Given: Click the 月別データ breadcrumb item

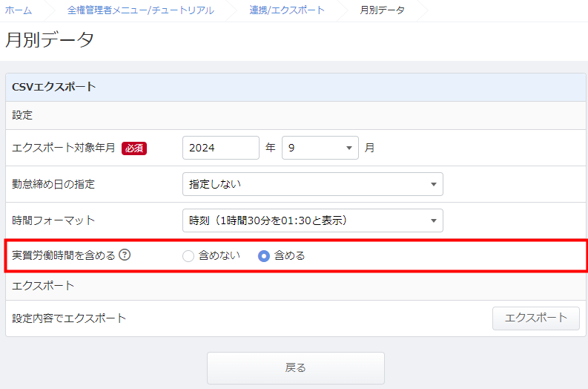Looking at the screenshot, I should [382, 10].
